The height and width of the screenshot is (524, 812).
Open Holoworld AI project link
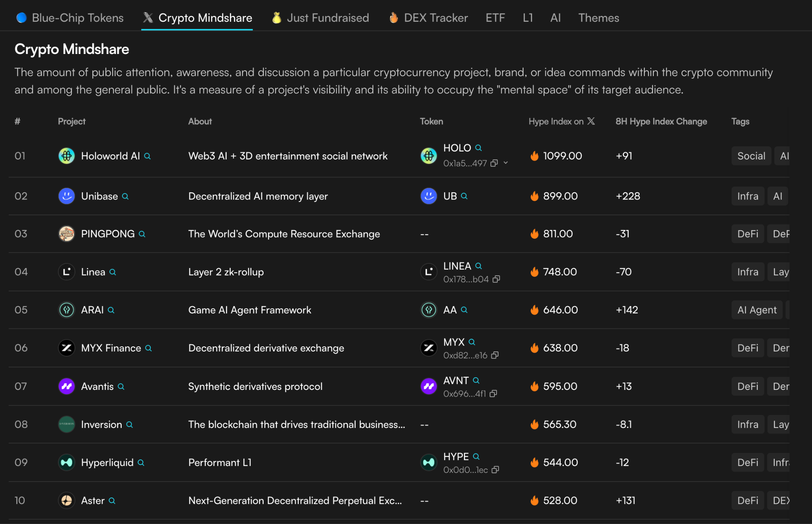[110, 156]
